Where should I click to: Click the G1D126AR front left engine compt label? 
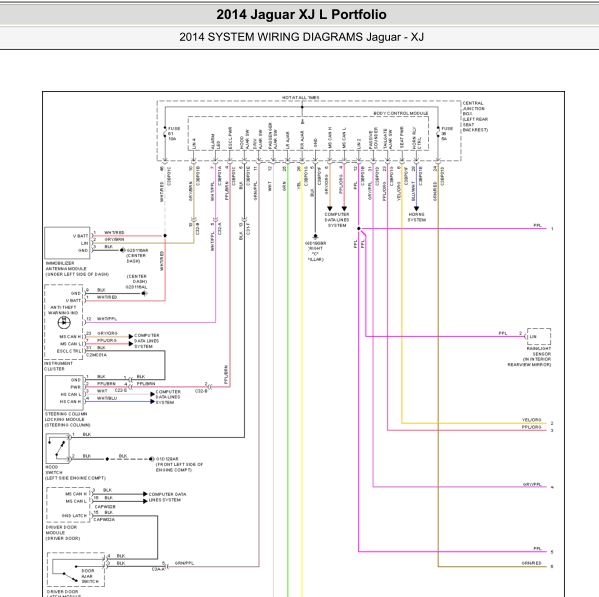click(x=179, y=464)
